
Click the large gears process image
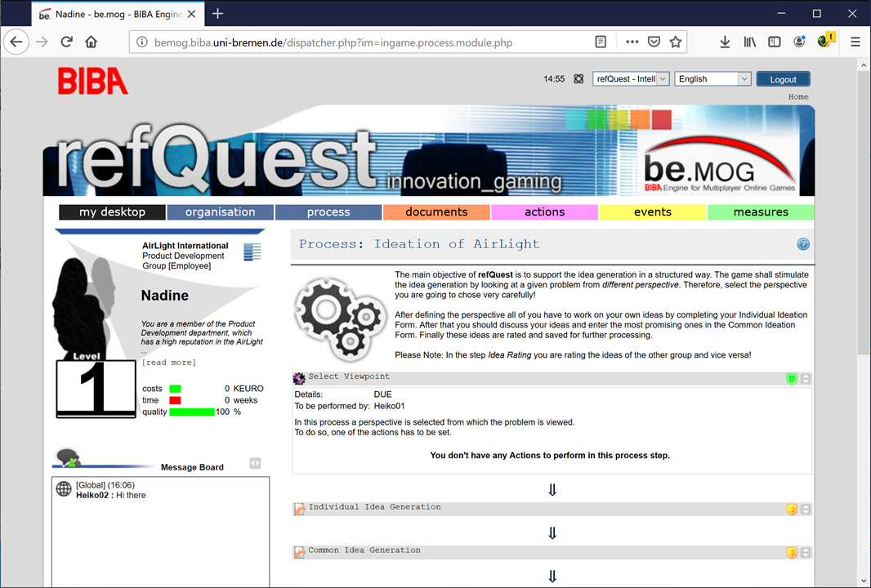pos(340,318)
